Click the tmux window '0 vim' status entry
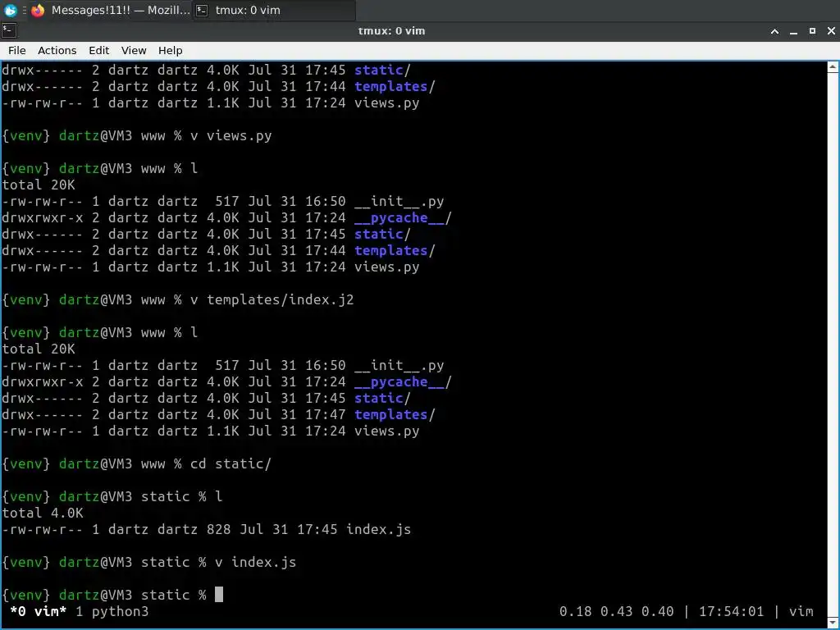This screenshot has height=630, width=840. pos(39,611)
